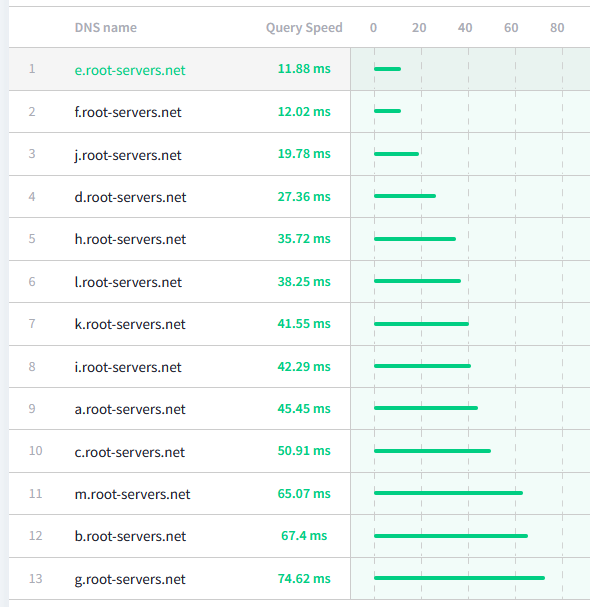Image resolution: width=590 pixels, height=607 pixels.
Task: Click rank number 10 beside c.root-servers.net
Action: [x=36, y=451]
